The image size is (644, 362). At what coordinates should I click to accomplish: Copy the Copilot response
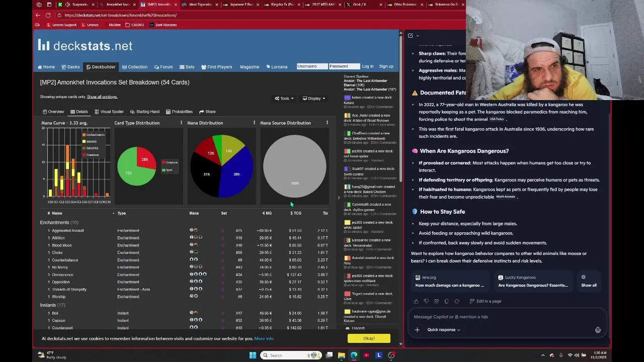click(x=446, y=301)
